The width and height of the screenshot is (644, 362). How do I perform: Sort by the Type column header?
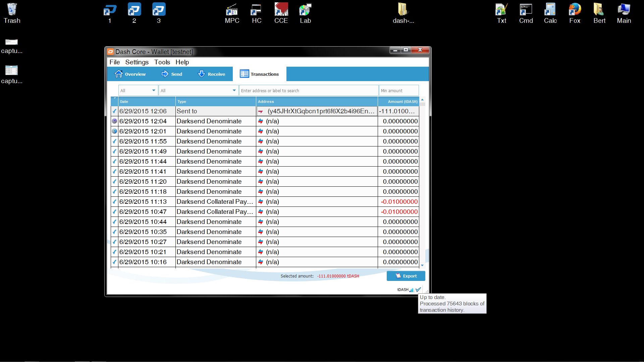click(216, 102)
